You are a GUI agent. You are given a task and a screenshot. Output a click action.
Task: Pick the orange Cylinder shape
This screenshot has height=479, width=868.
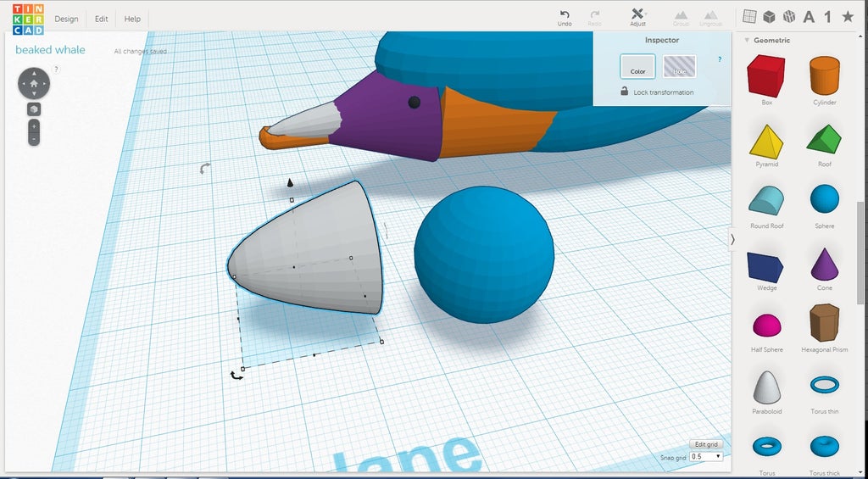(825, 75)
